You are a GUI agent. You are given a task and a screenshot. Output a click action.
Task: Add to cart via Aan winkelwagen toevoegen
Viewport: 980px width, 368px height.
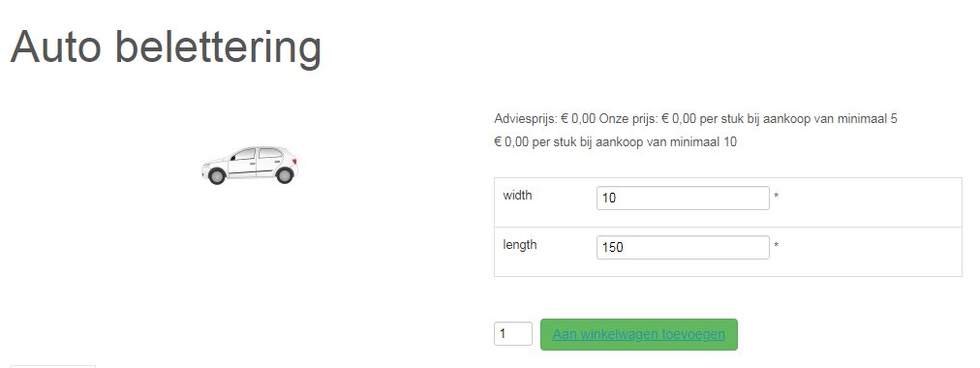pyautogui.click(x=639, y=334)
